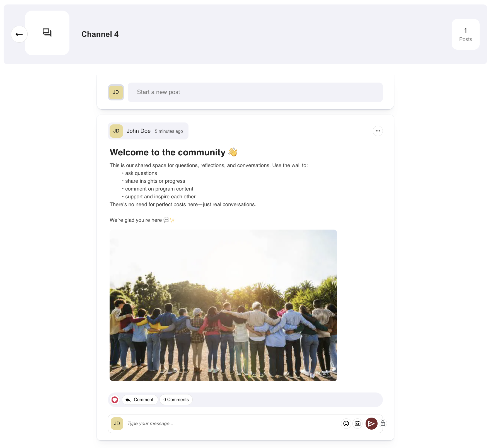This screenshot has width=493, height=448.
Task: Click the 'Welcome to the community' heading
Action: pos(173,152)
